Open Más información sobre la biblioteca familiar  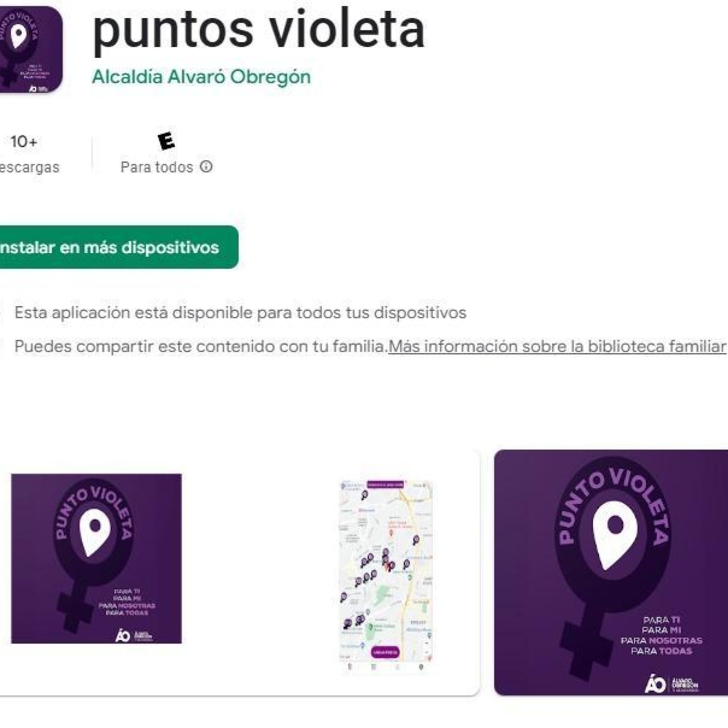coord(557,346)
